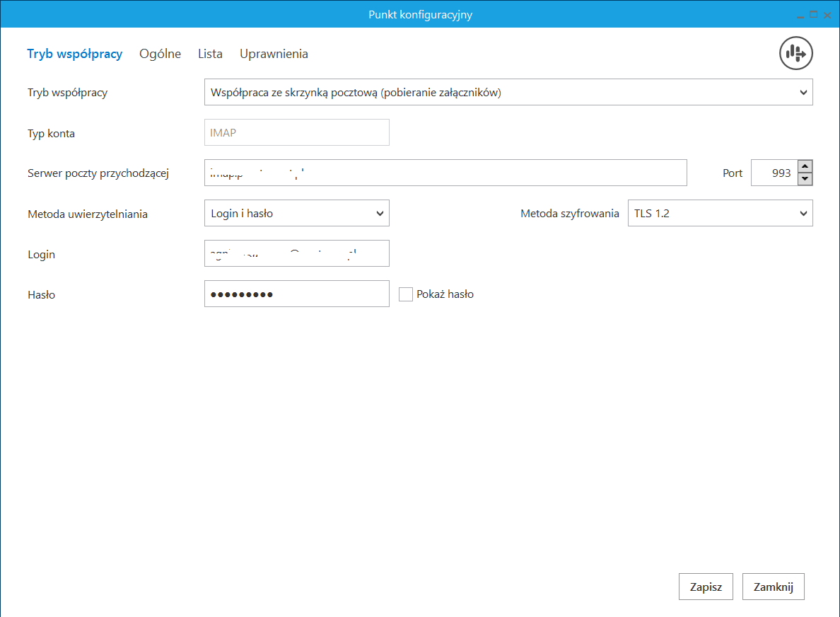This screenshot has width=840, height=617.
Task: Open the Metoda szyfrowania dropdown
Action: pos(720,213)
